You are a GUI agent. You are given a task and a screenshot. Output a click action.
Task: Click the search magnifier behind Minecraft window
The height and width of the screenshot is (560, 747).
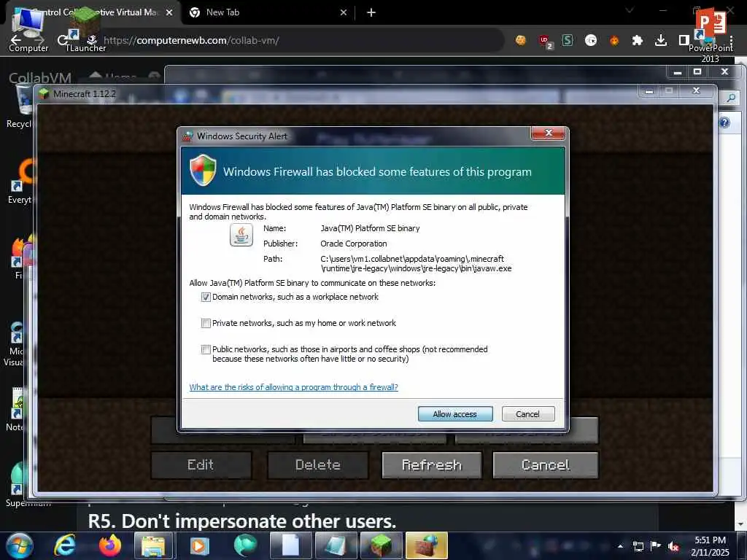[731, 98]
